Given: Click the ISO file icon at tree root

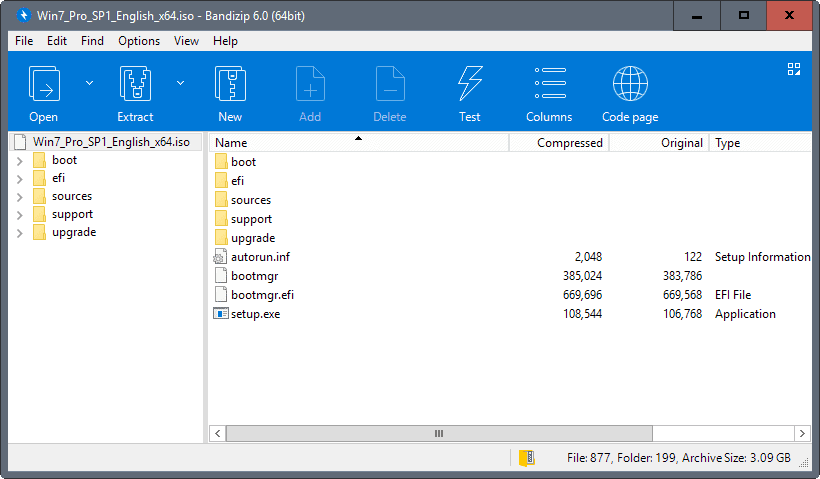Looking at the screenshot, I should (20, 142).
